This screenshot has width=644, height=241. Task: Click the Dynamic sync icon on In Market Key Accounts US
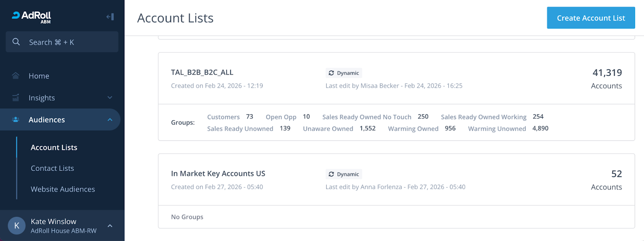(331, 174)
